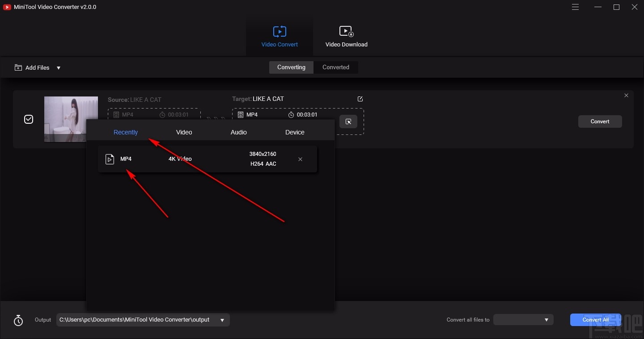Expand the Add Files dropdown arrow
The image size is (644, 339).
tap(59, 68)
